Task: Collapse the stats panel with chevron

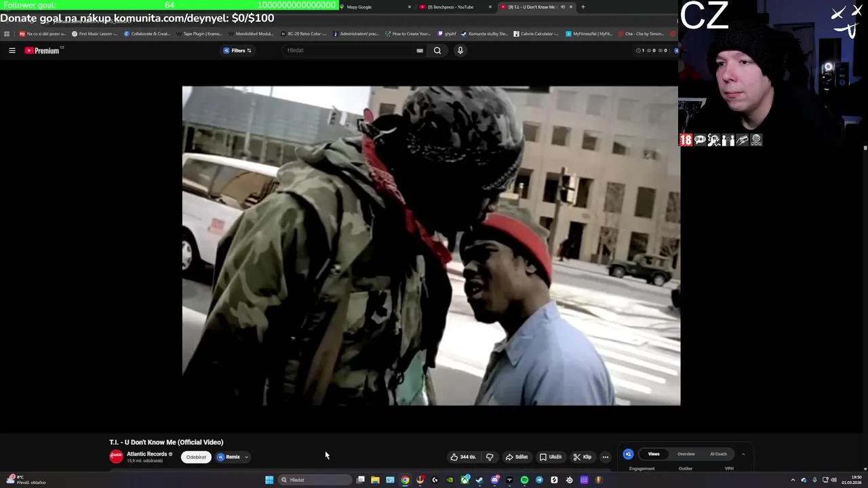Action: click(743, 454)
